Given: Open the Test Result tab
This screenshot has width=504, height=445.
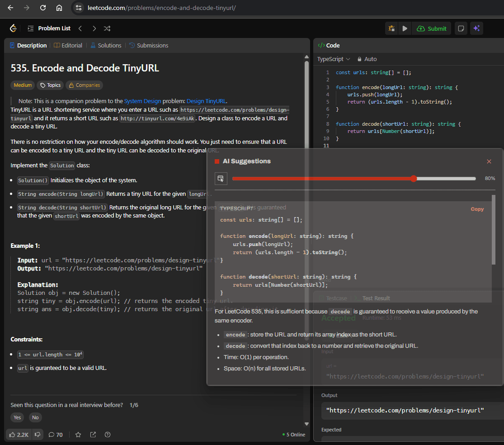Looking at the screenshot, I should tap(373, 298).
